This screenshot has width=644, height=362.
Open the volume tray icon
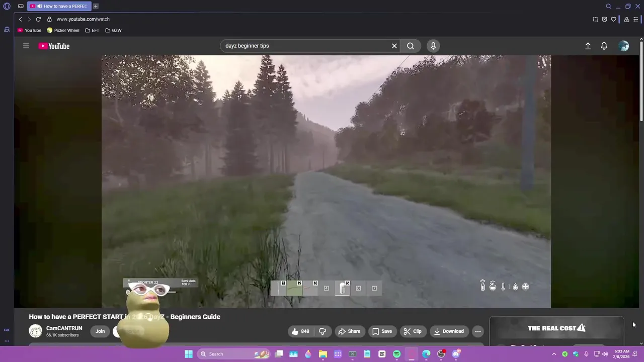tap(605, 354)
